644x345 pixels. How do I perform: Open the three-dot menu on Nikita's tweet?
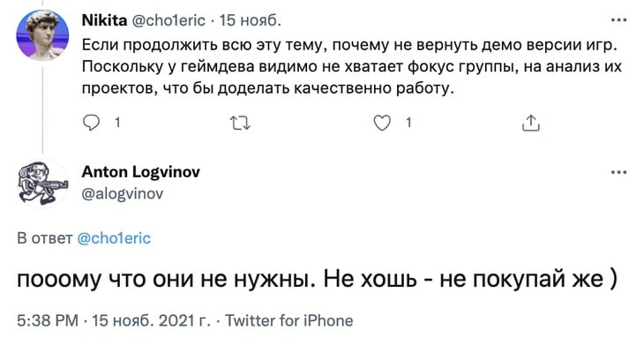pyautogui.click(x=618, y=19)
